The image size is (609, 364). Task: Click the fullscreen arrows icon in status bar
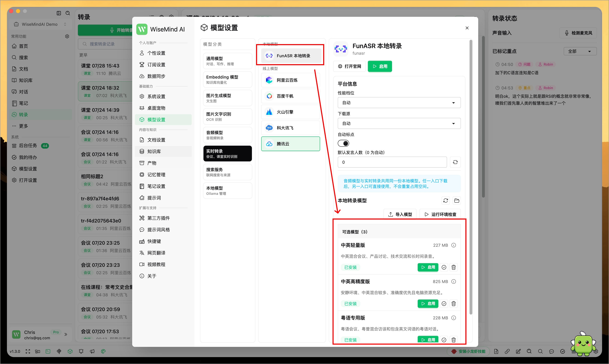[x=28, y=352]
